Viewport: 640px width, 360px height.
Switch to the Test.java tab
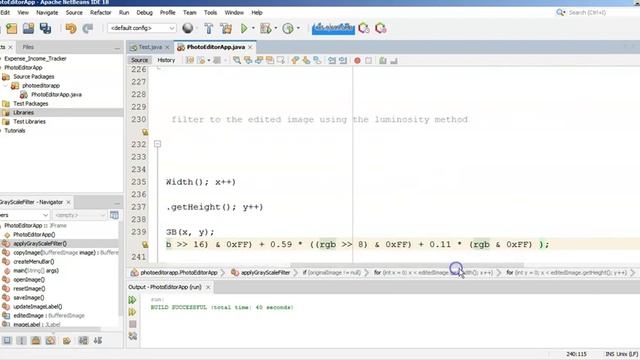(149, 47)
